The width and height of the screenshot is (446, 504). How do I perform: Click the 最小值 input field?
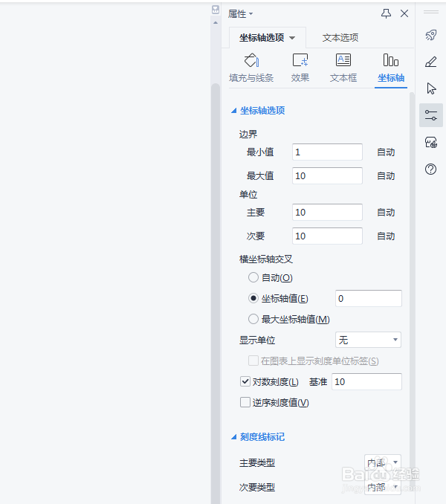point(327,152)
